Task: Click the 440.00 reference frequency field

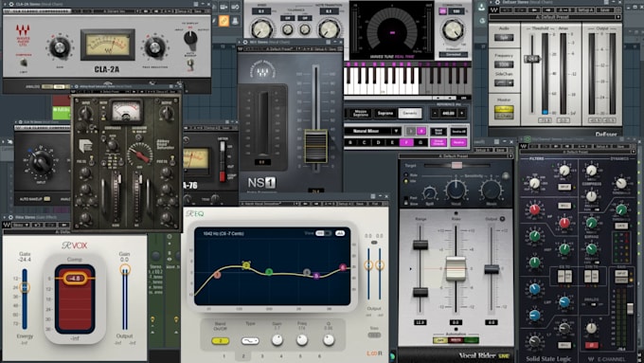Action: (448, 113)
